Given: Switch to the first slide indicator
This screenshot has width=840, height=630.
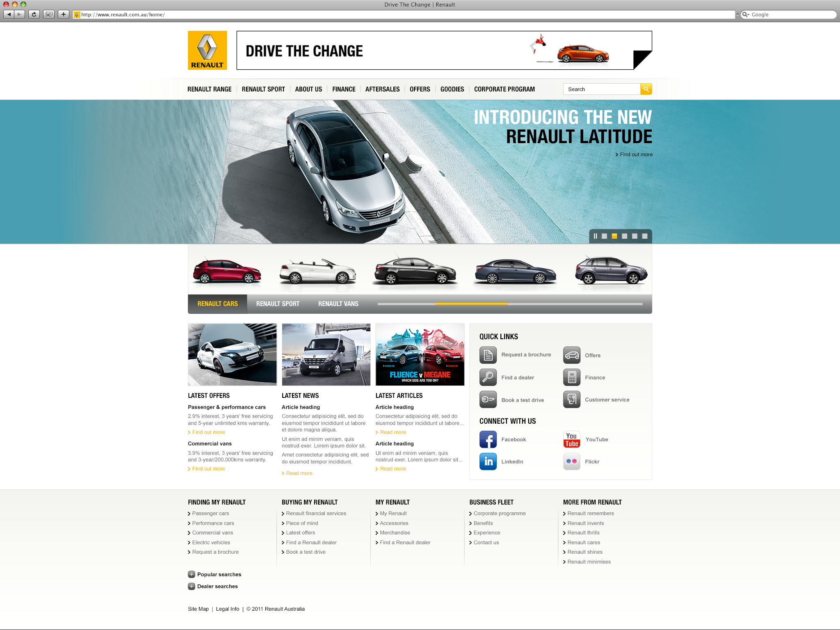Looking at the screenshot, I should (x=604, y=236).
